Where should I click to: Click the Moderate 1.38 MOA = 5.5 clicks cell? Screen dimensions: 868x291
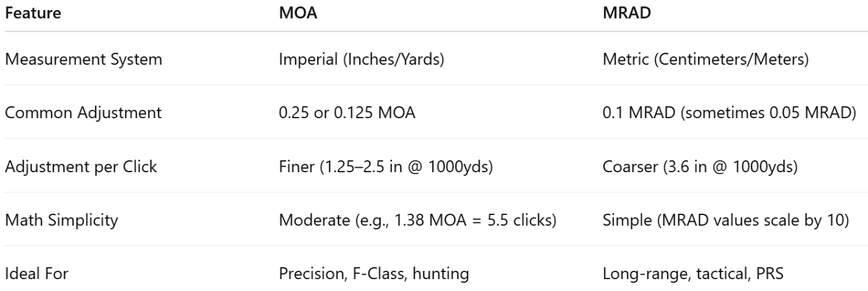(416, 221)
